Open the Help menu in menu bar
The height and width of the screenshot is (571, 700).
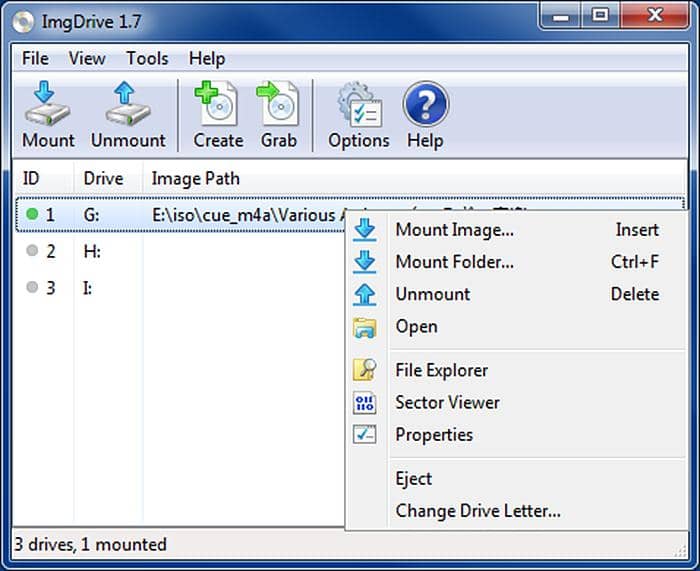(207, 58)
